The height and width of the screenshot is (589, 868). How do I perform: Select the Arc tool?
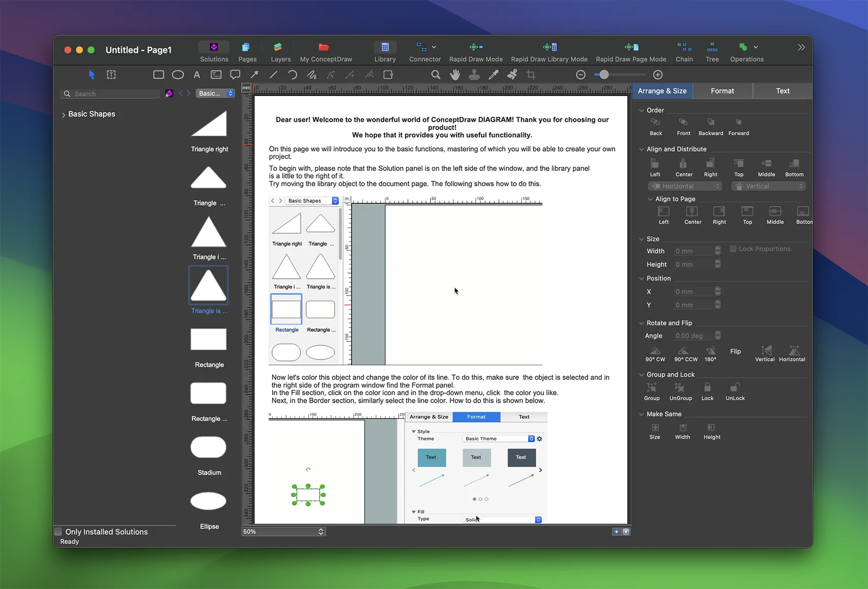[293, 75]
